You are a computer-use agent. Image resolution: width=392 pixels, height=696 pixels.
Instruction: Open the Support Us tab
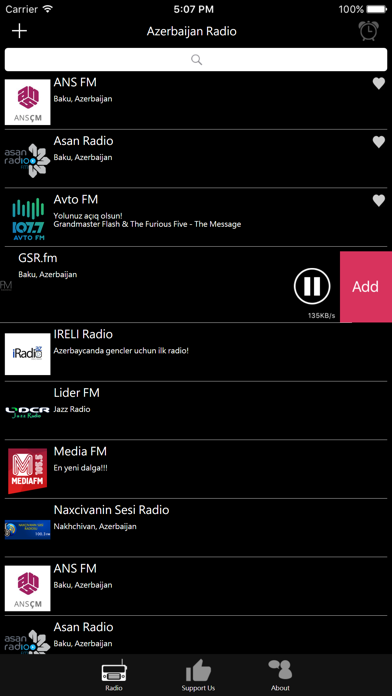[198, 675]
